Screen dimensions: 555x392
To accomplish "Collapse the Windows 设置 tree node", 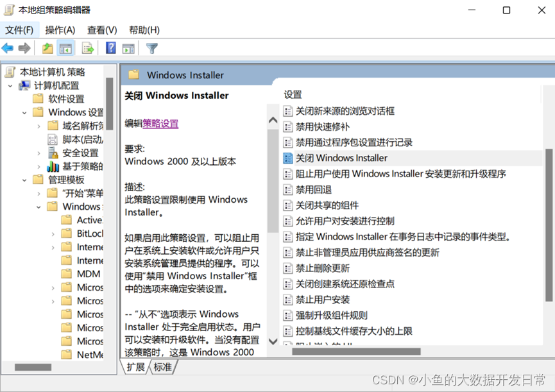I will pyautogui.click(x=24, y=113).
